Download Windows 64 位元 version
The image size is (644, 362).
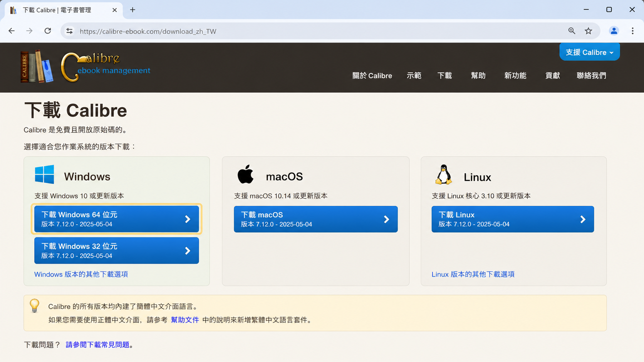(117, 219)
